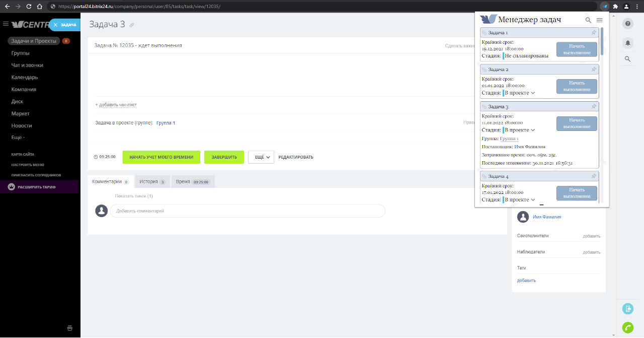This screenshot has height=338, width=644.
Task: Reload the page in the browser
Action: (x=29, y=7)
